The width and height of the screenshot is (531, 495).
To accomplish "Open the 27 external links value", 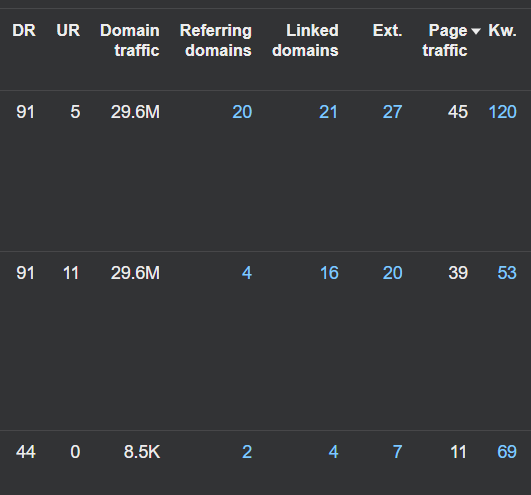I will 392,112.
